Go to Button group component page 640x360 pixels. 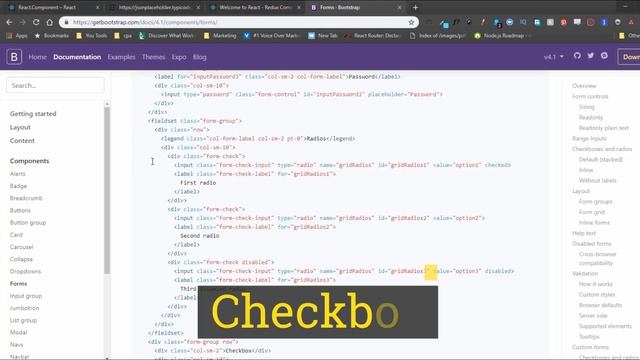tap(28, 223)
